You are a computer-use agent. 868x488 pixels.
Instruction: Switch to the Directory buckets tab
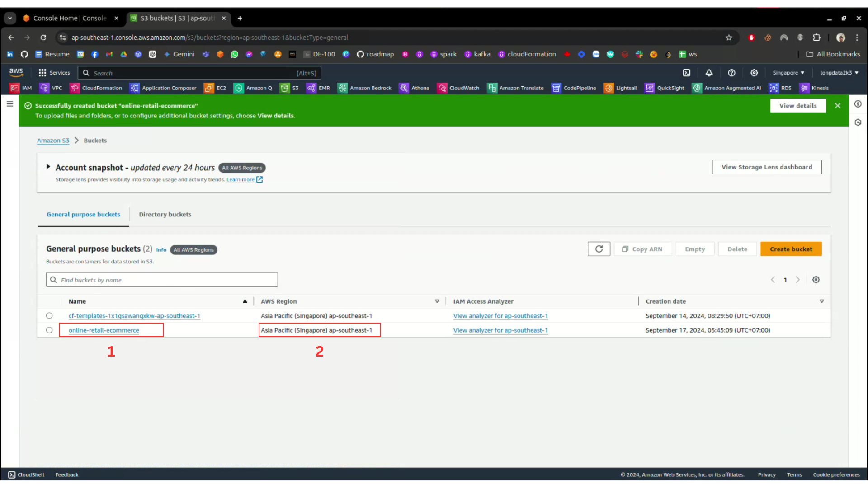pos(165,215)
